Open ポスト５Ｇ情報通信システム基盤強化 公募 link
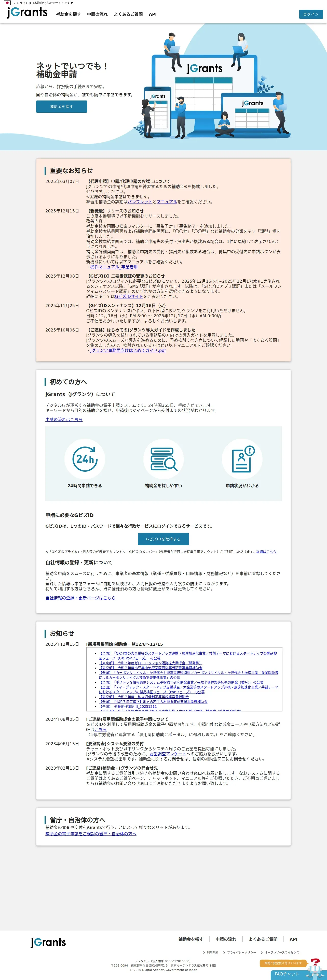Screen dimensions: 327x980 pos(181,682)
